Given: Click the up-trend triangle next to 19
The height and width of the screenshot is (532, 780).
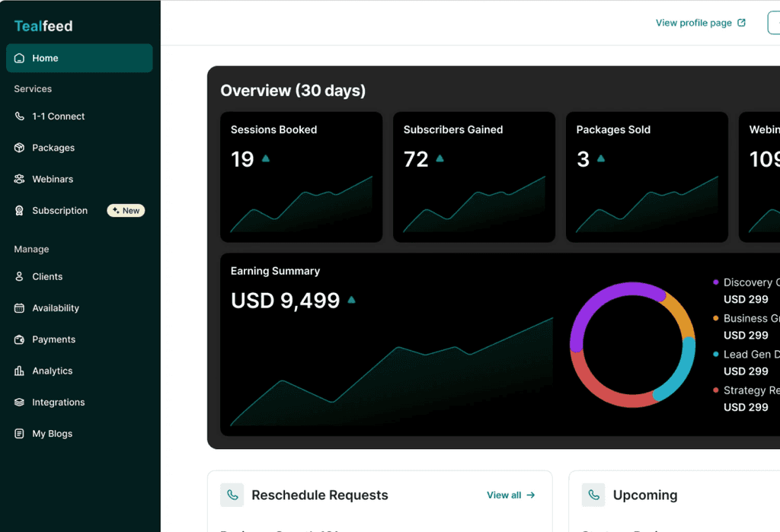Looking at the screenshot, I should (266, 158).
